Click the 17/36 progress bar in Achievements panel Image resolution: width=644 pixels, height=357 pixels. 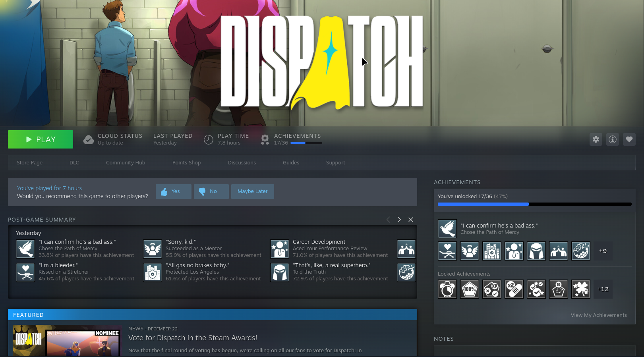pos(535,204)
